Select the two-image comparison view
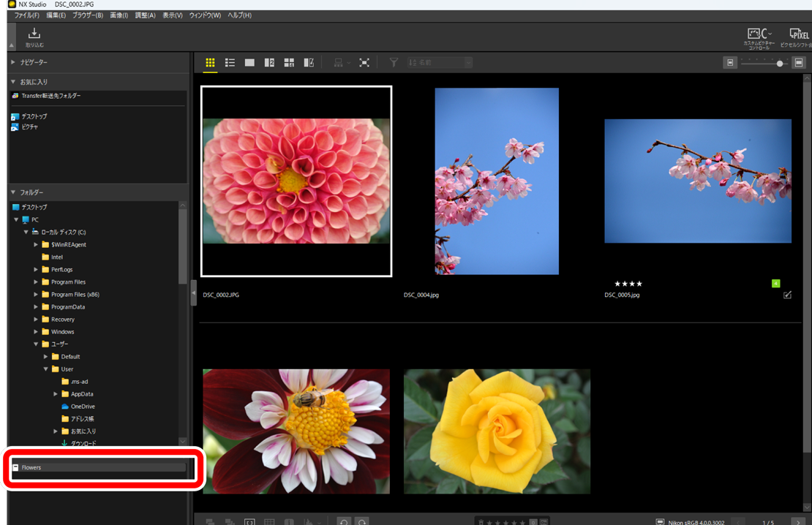This screenshot has width=812, height=525. pos(269,63)
